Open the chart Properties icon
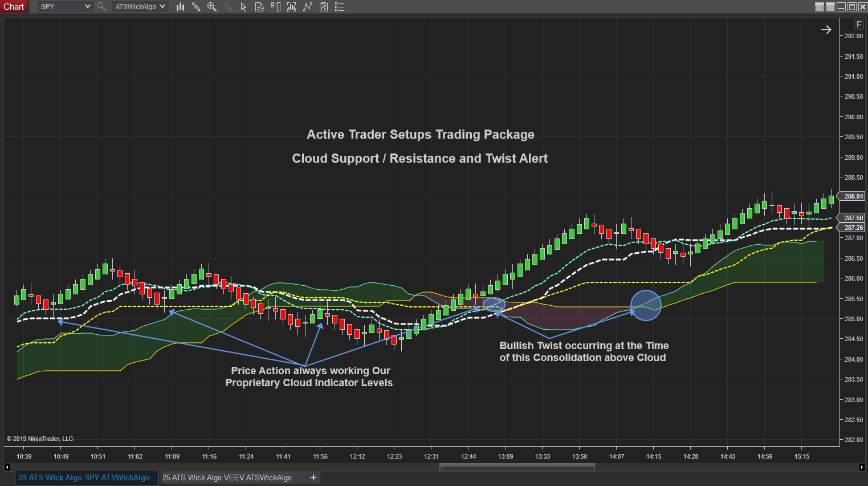Screen dimensions: 868x486 click(324, 6)
